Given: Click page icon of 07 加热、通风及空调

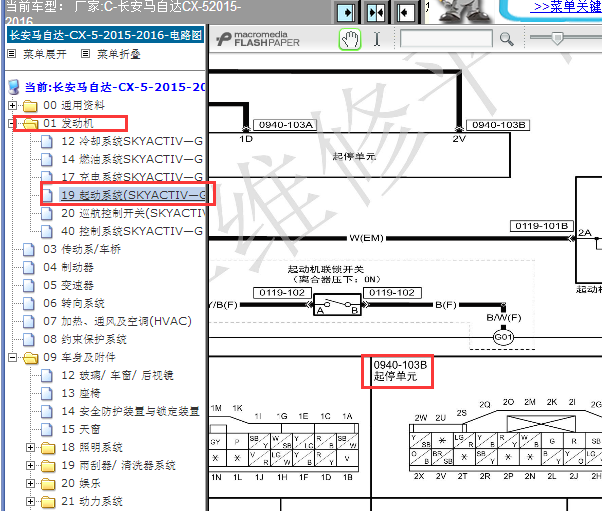Looking at the screenshot, I should coord(29,321).
